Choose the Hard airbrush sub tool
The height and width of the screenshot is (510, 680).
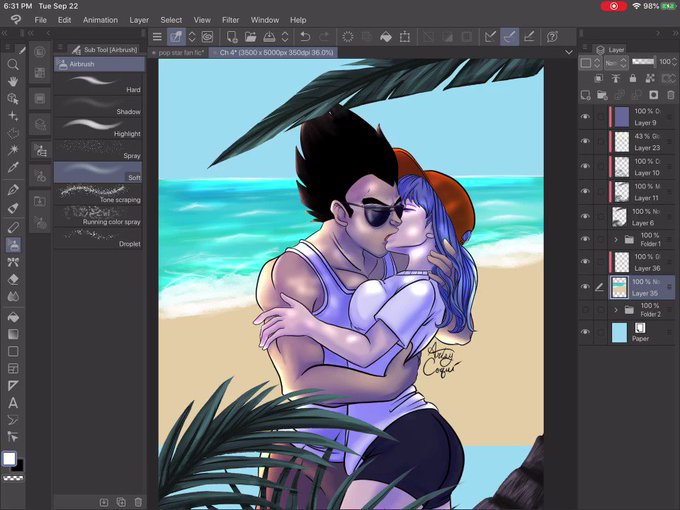(x=99, y=84)
